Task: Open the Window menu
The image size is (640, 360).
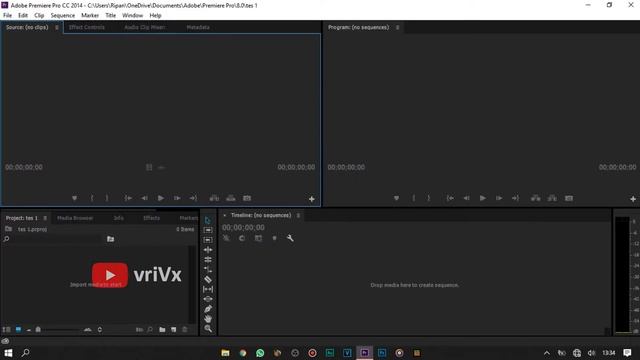Action: click(x=133, y=15)
